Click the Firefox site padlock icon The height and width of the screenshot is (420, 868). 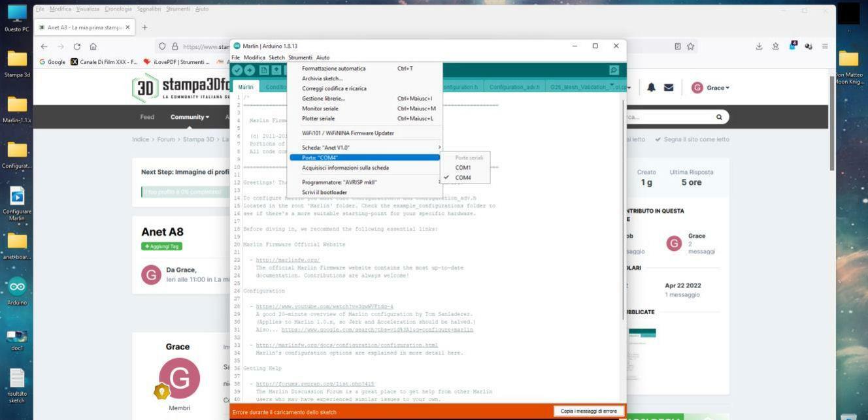pos(175,46)
